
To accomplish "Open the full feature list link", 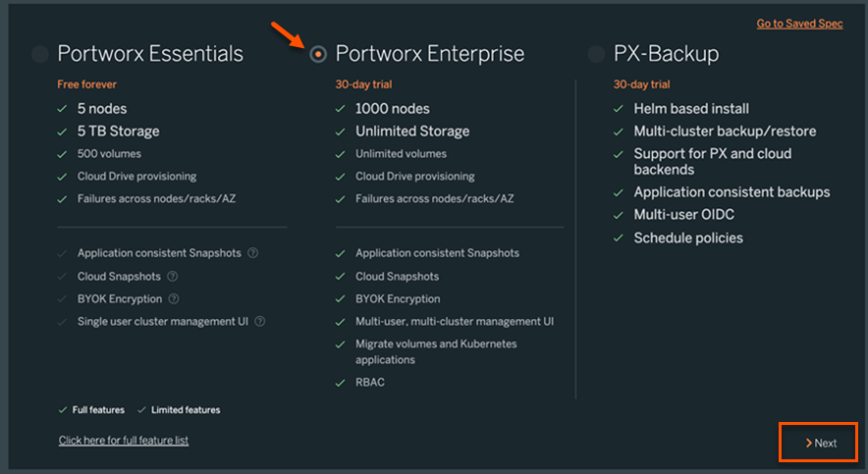I will click(124, 441).
